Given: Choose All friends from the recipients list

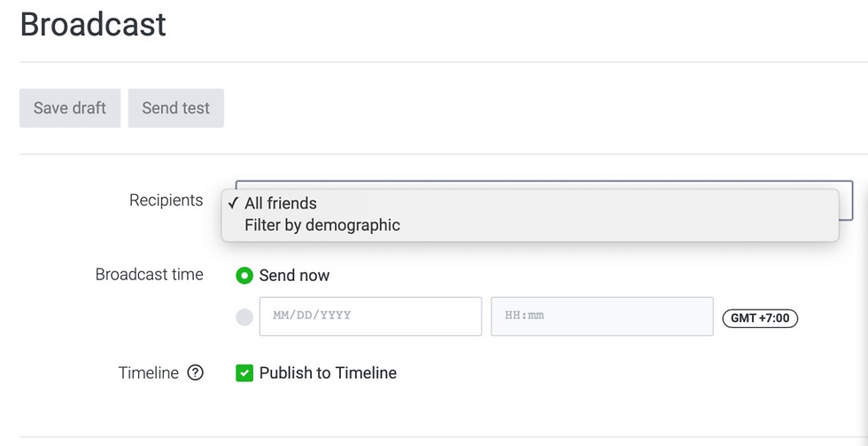Looking at the screenshot, I should [281, 203].
